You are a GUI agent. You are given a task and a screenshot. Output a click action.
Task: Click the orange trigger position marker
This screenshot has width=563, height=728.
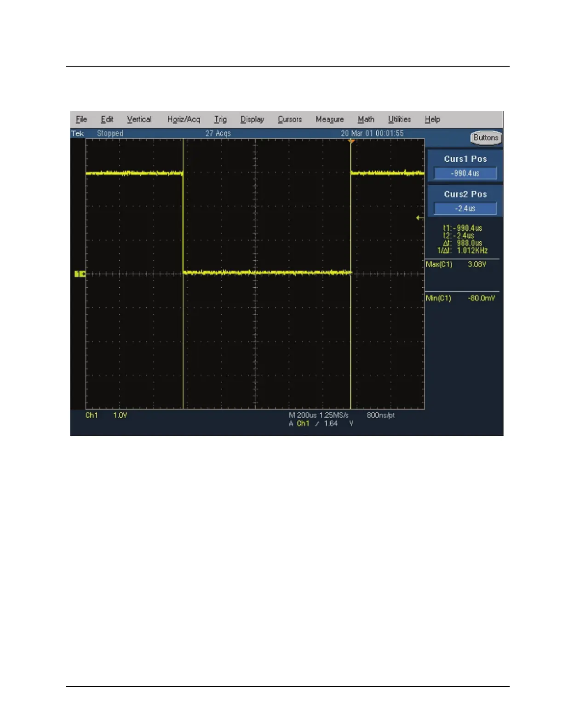point(351,142)
